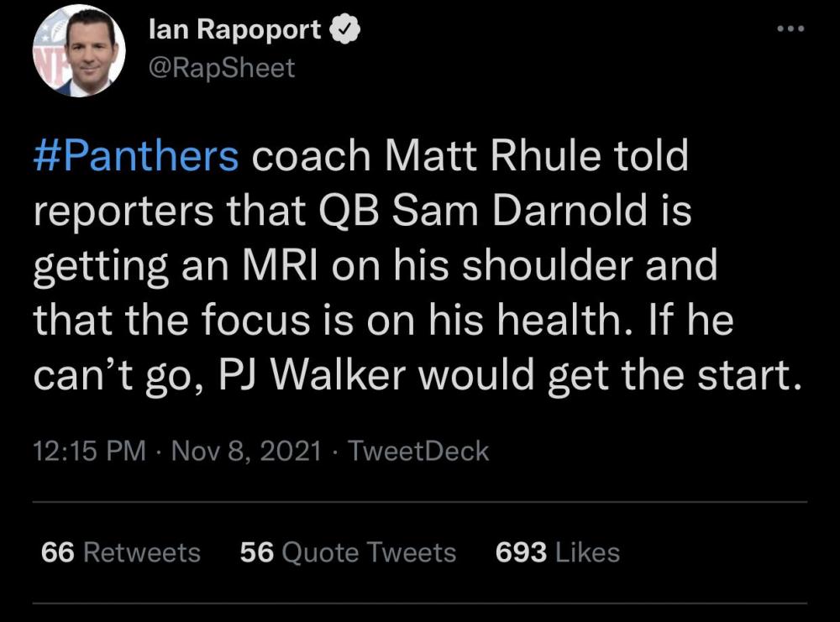840x622 pixels.
Task: View the 56 Quote Tweets list
Action: [348, 552]
